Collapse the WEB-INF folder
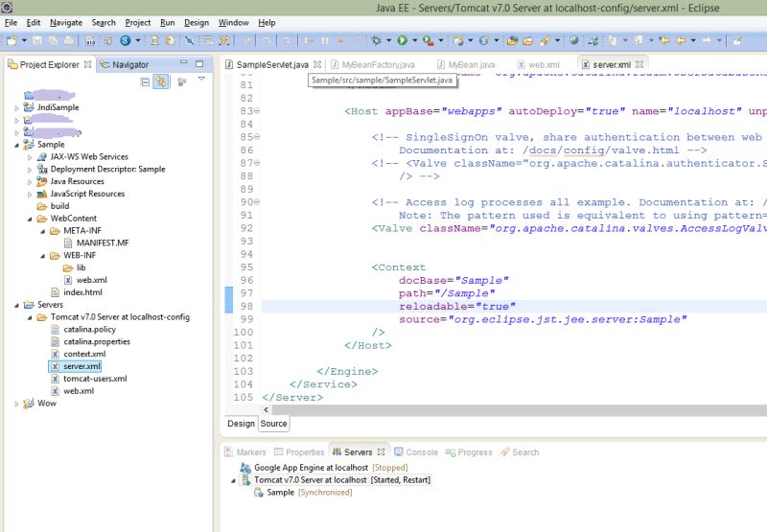This screenshot has height=532, width=767. (x=42, y=256)
